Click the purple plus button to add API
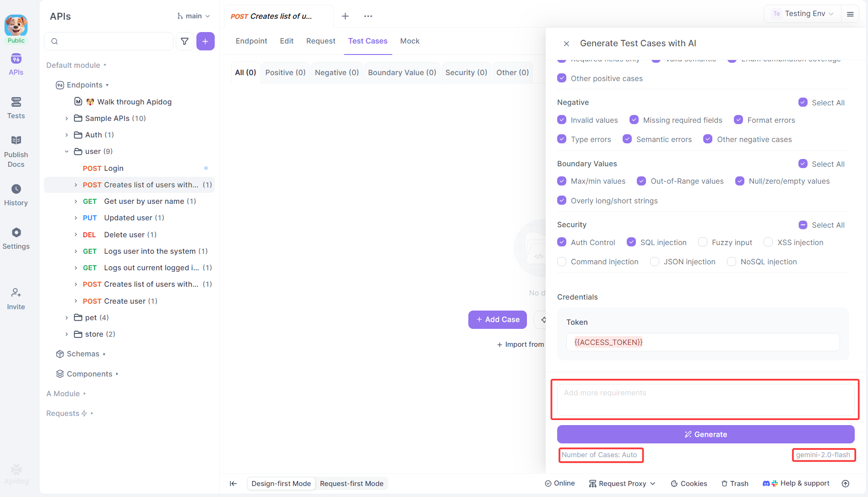868x497 pixels. coord(205,41)
